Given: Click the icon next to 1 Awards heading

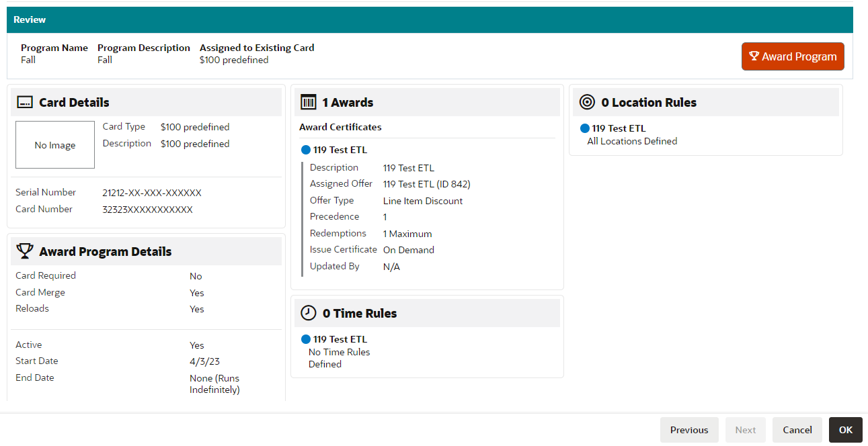Looking at the screenshot, I should pos(309,101).
